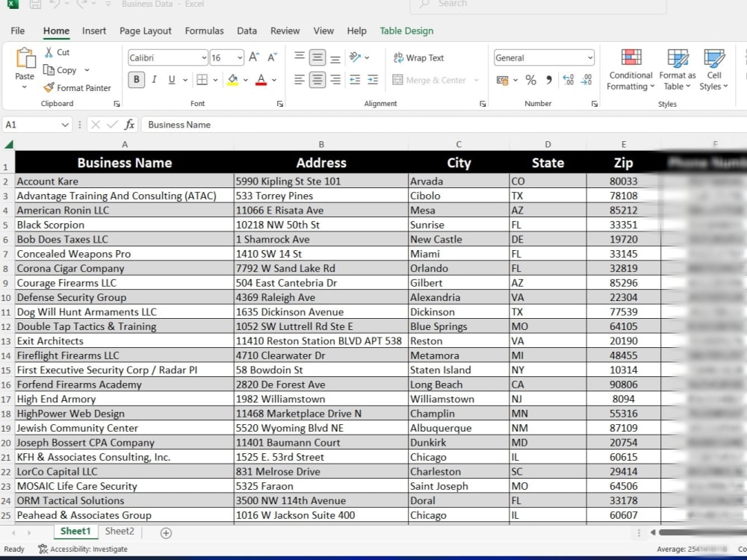Screen dimensions: 747x560
Task: Click the Copy icon
Action: click(49, 70)
